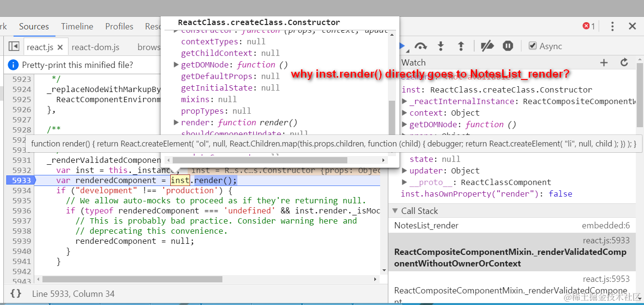644x305 pixels.
Task: Click the popup vertical scrollbar thumb
Action: 392,117
